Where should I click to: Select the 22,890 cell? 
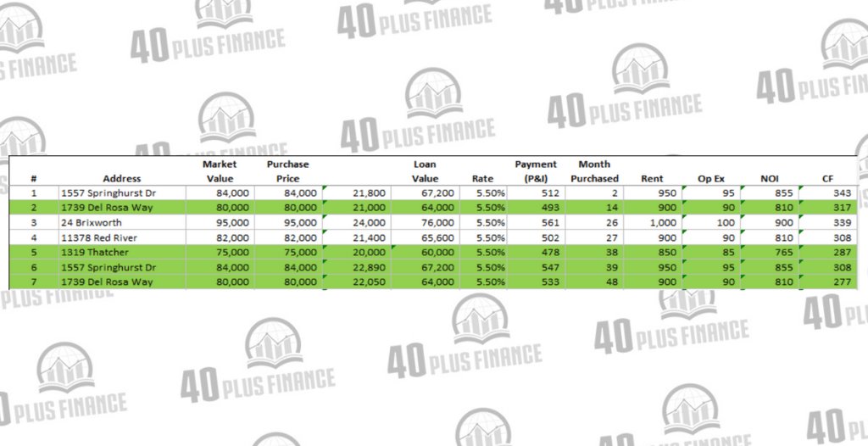click(357, 267)
